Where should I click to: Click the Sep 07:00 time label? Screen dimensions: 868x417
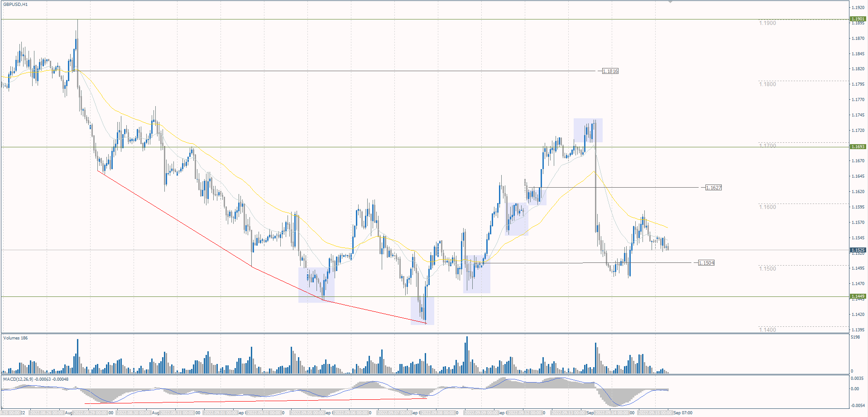[683, 413]
